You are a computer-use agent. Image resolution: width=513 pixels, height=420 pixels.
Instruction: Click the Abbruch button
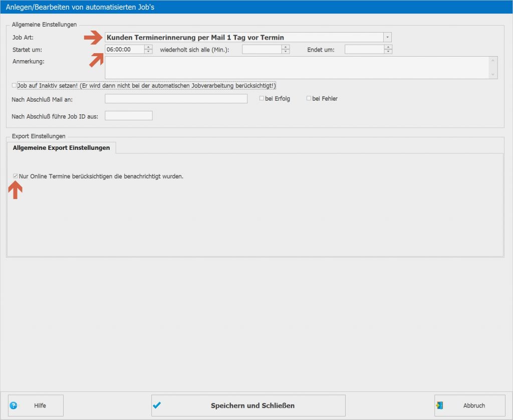470,405
